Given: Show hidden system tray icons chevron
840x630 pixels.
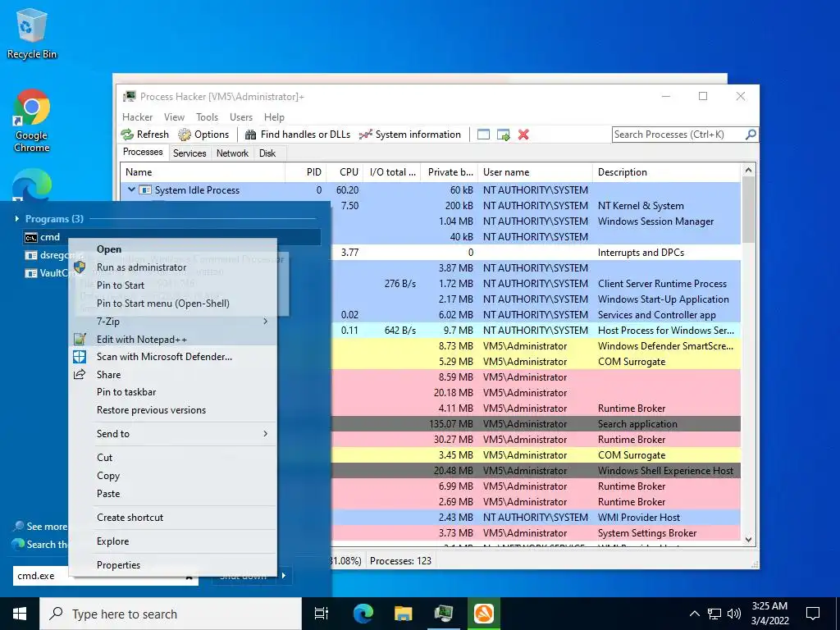Looking at the screenshot, I should 694,614.
